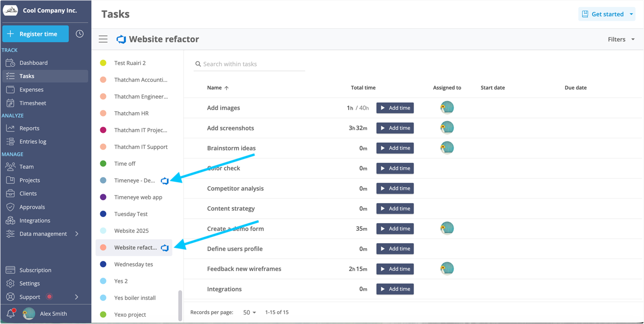Click the Cool Company Inc. logo
This screenshot has width=644, height=324.
click(x=10, y=10)
